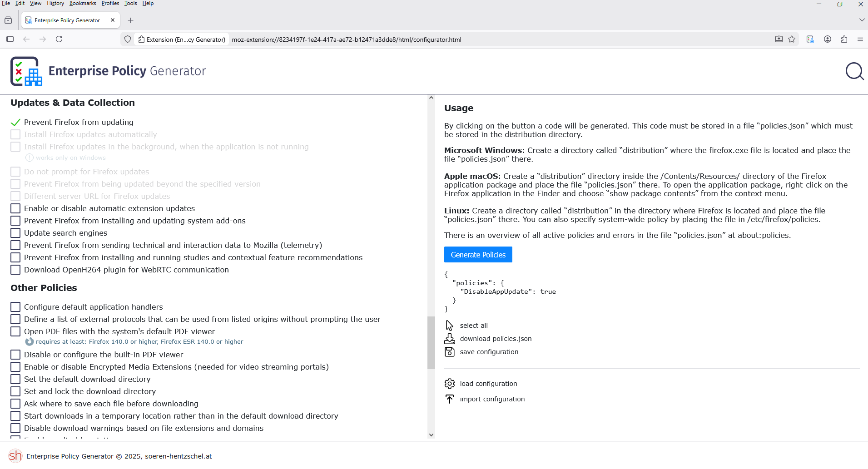Check Download OpenH264 plugin checkbox
Image resolution: width=868 pixels, height=469 pixels.
tap(15, 270)
